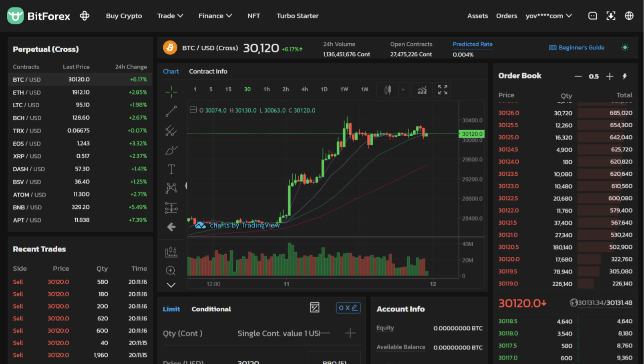Switch to Conditional order tab
Viewport: 644px width, 364px height.
click(x=211, y=309)
